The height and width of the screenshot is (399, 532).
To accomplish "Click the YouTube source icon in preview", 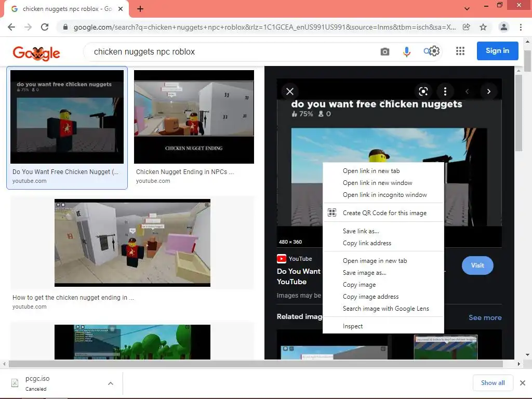I will pyautogui.click(x=282, y=259).
